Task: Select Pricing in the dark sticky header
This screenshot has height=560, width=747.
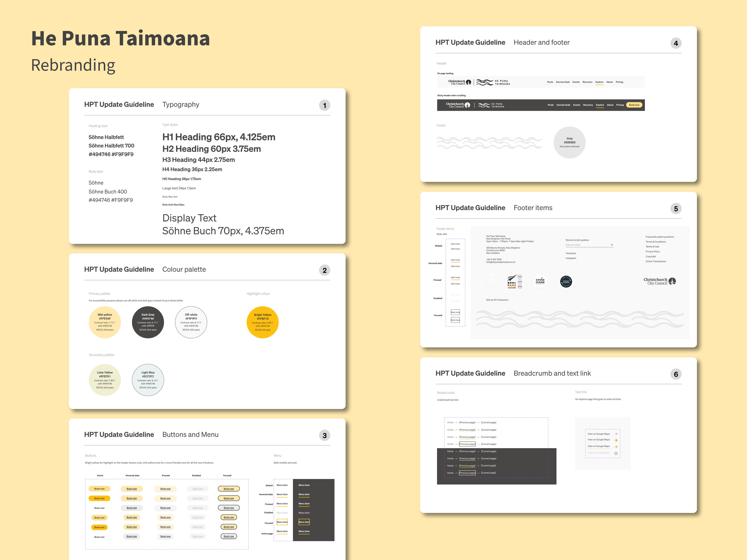Action: [620, 105]
